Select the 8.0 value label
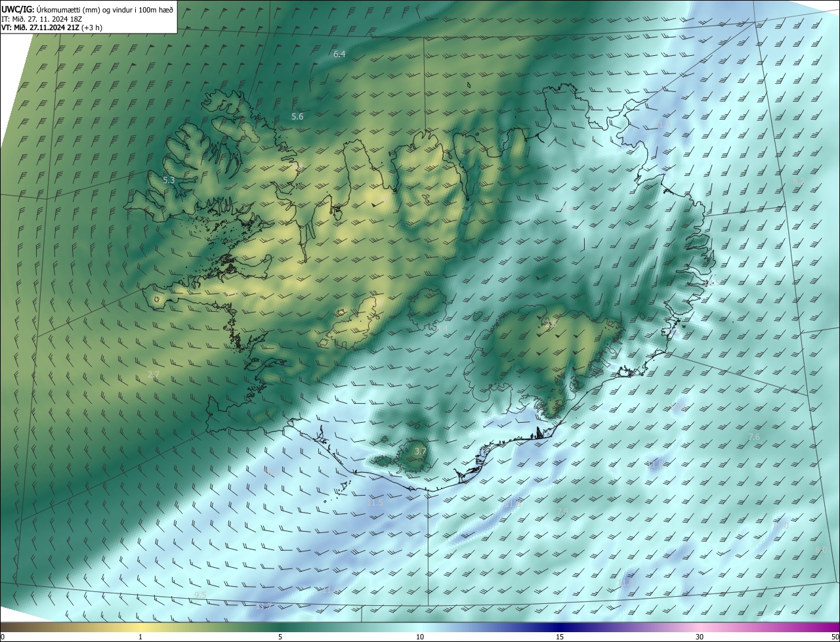The width and height of the screenshot is (840, 642). (x=821, y=550)
